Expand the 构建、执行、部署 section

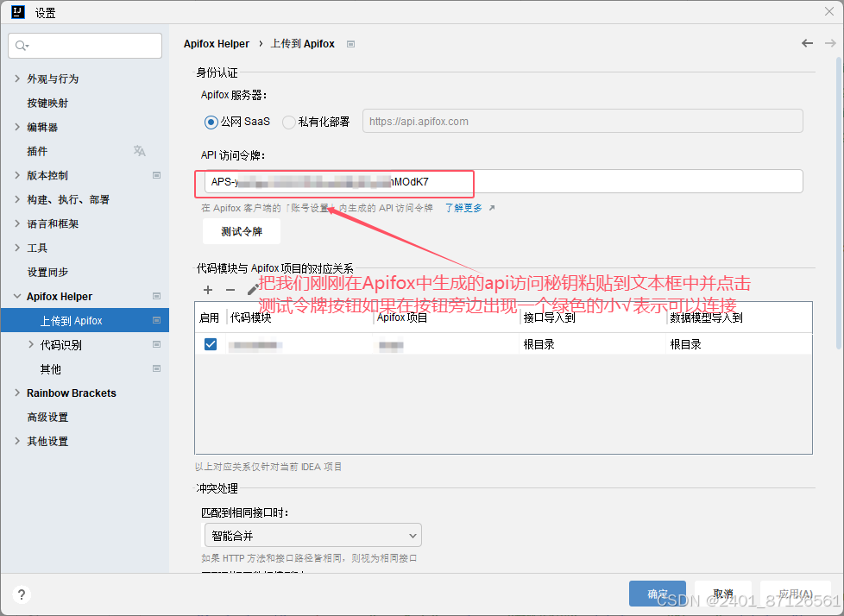[x=17, y=199]
